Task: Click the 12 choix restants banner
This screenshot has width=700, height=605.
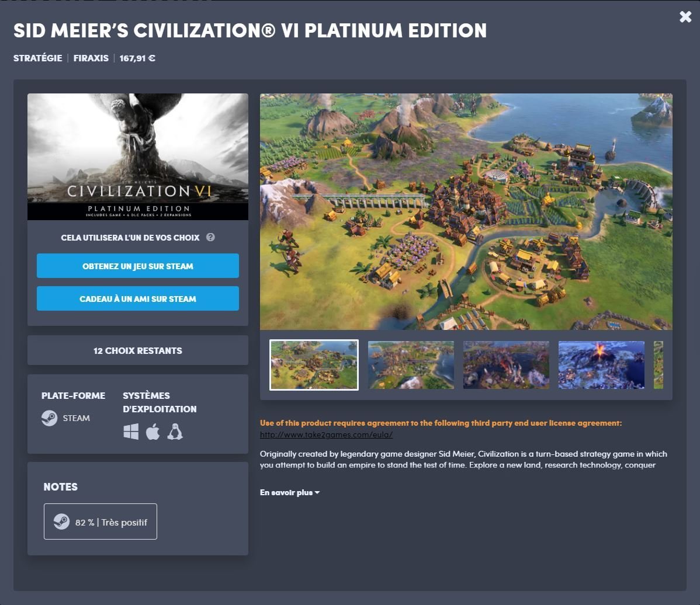Action: [137, 351]
